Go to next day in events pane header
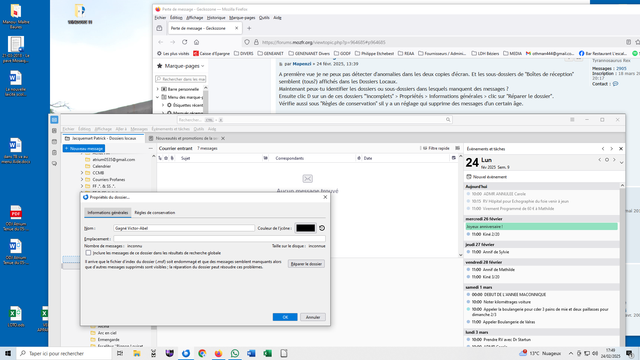640x360 pixels. [x=614, y=160]
